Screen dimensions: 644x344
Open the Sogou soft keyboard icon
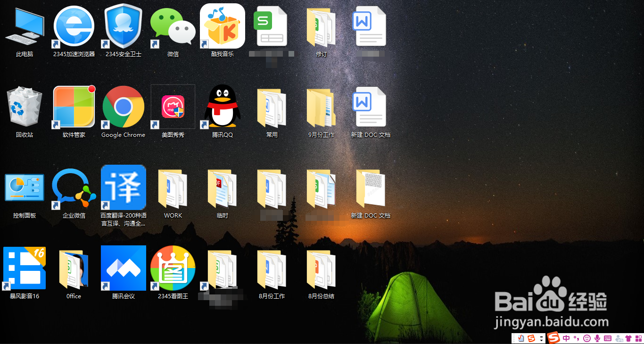point(608,338)
